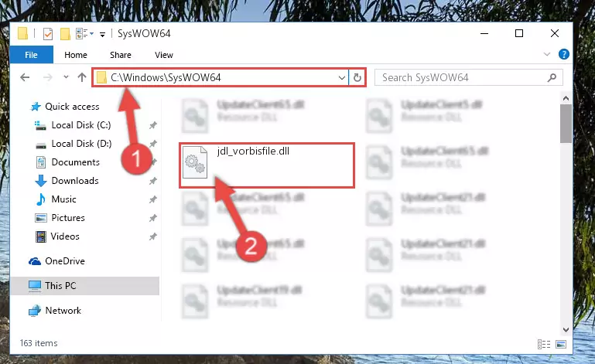This screenshot has height=364, width=595.
Task: Open Local Disk (D:) in sidebar
Action: (x=81, y=144)
